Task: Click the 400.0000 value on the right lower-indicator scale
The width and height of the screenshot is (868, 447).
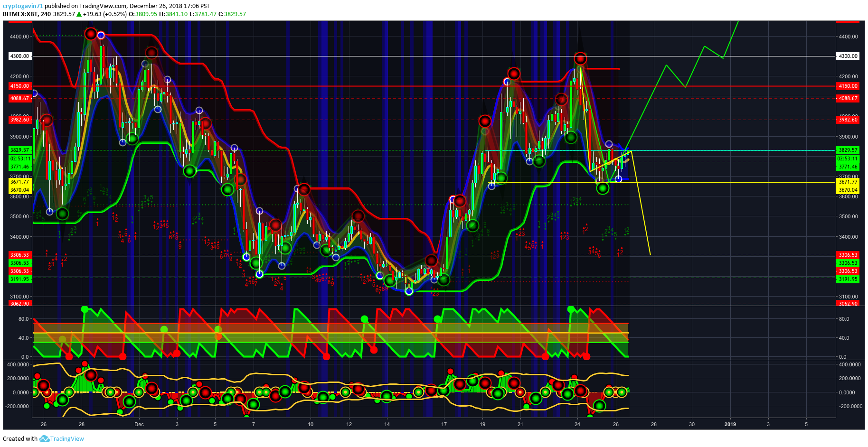Action: (850, 365)
